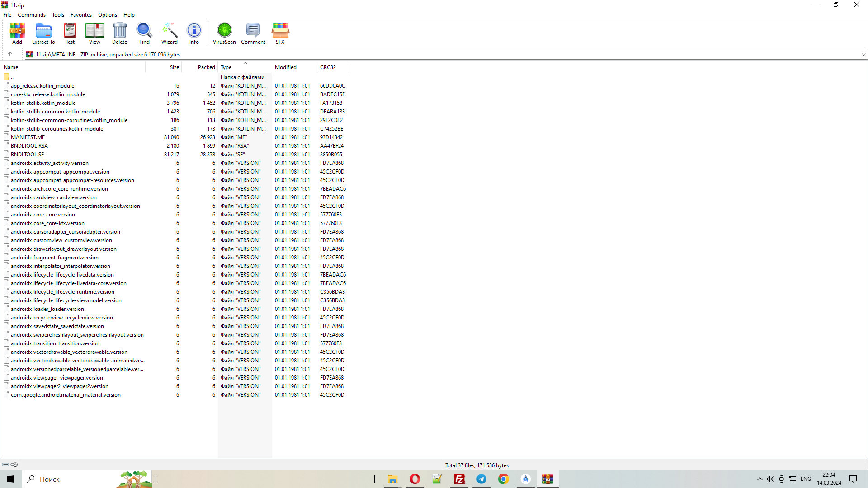Open the SFX archive tool

pos(280,33)
